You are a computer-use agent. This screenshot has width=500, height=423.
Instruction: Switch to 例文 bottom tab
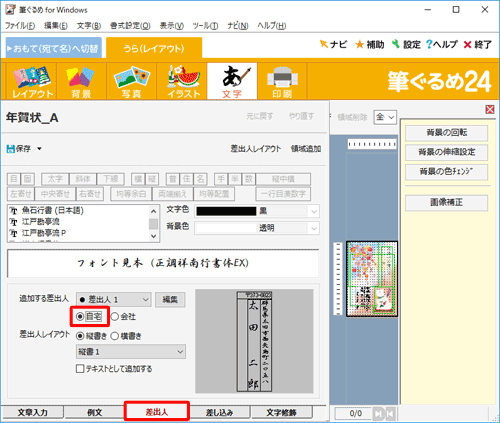95,412
